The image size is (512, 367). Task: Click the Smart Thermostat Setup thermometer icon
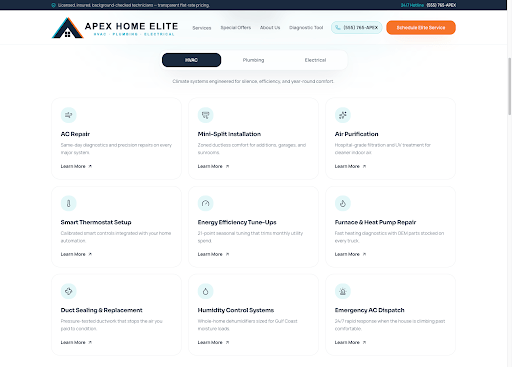point(69,203)
